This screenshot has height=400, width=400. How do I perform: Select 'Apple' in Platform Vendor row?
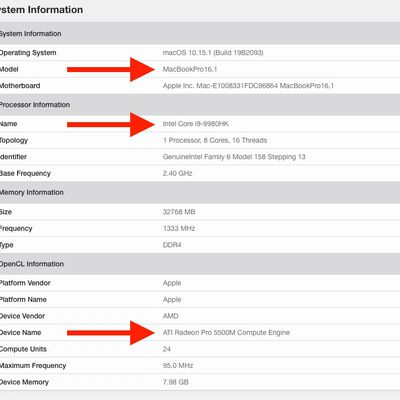tap(172, 283)
